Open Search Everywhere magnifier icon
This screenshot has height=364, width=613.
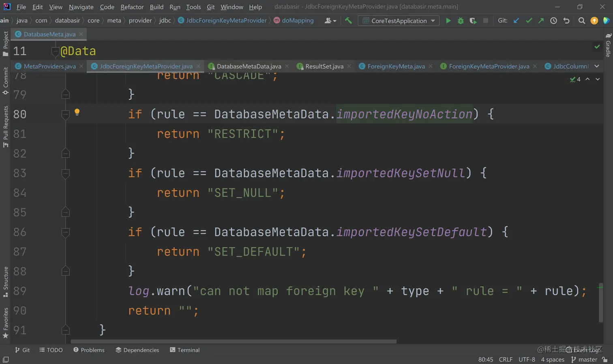pos(582,20)
